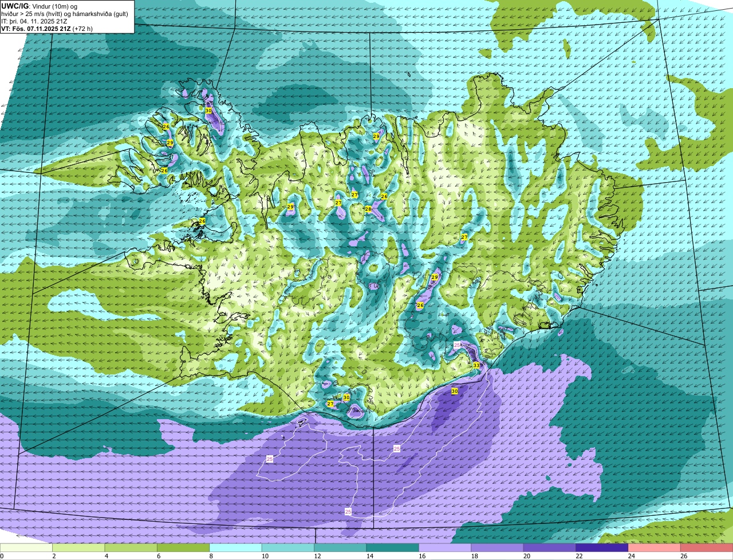Screen dimensions: 733x560
Task: Click the yellow gust label 28
Action: click(368, 209)
